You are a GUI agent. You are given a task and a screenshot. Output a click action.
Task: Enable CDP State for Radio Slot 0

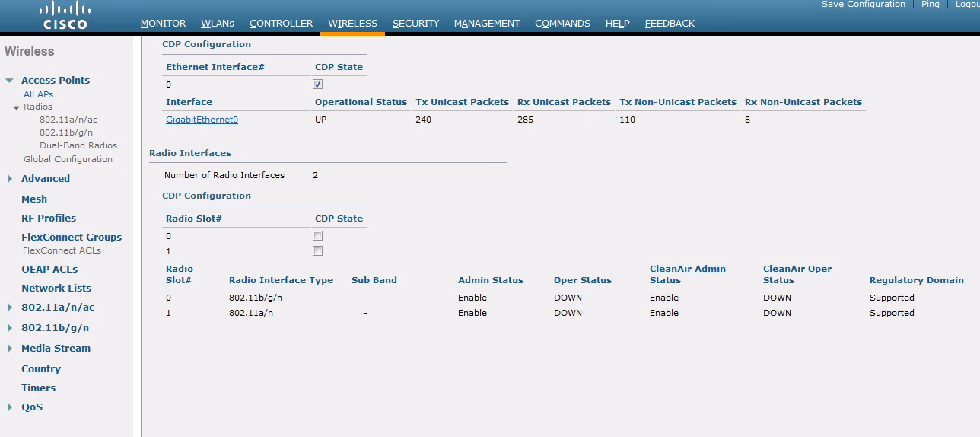point(318,236)
